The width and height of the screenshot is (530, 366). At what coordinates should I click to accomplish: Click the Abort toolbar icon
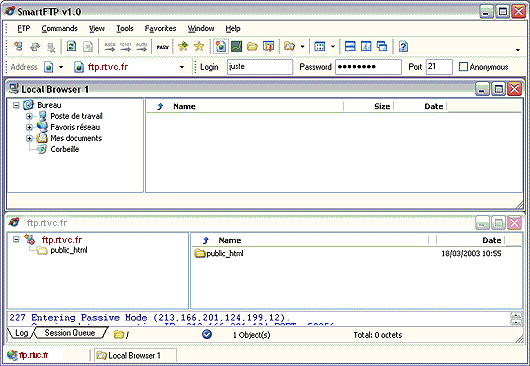tap(88, 46)
